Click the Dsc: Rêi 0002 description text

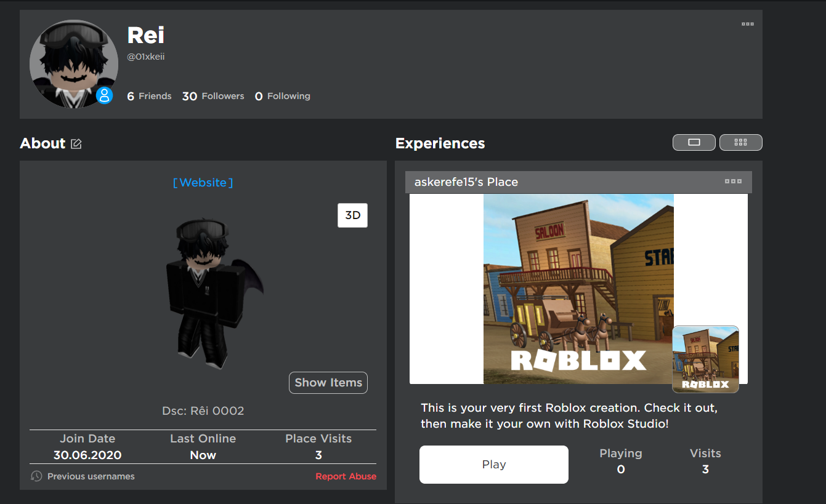203,410
